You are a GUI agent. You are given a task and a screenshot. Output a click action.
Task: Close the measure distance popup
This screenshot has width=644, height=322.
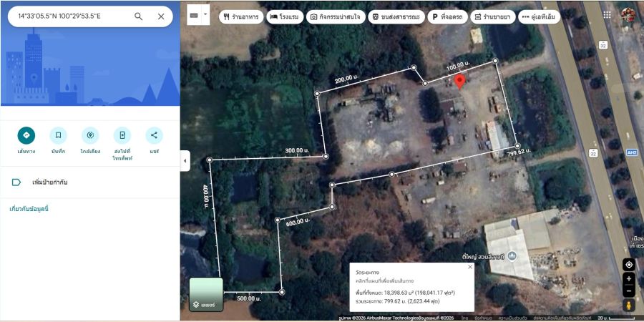(x=470, y=267)
